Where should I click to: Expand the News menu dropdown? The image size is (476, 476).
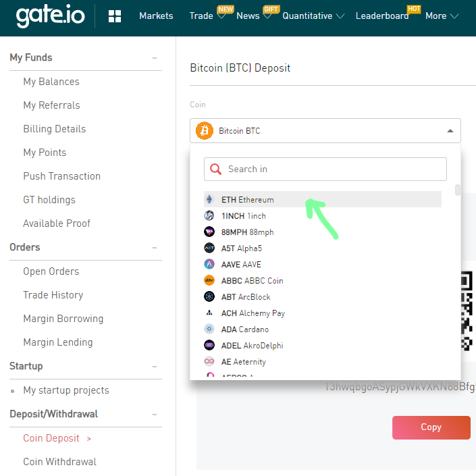point(267,16)
